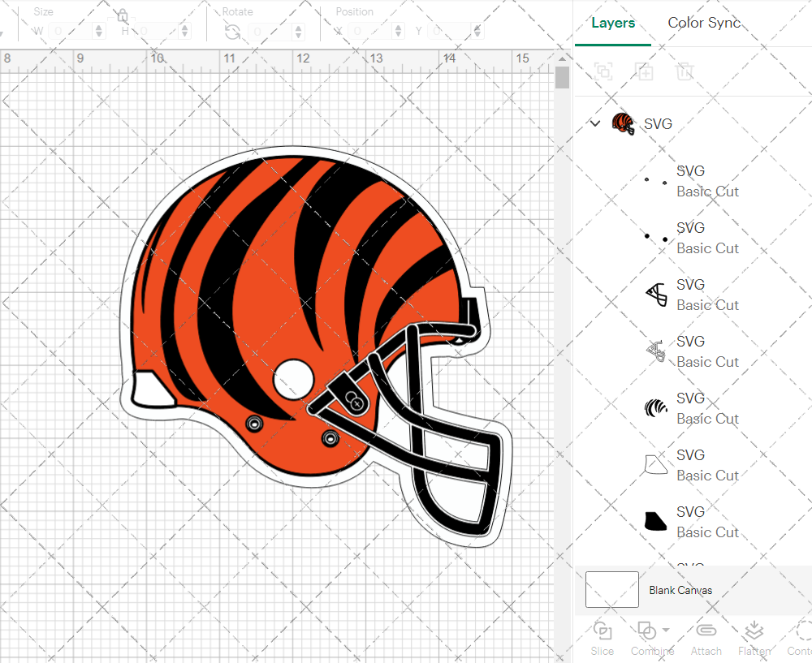
Task: Click the Height stepper arrows
Action: (x=185, y=31)
